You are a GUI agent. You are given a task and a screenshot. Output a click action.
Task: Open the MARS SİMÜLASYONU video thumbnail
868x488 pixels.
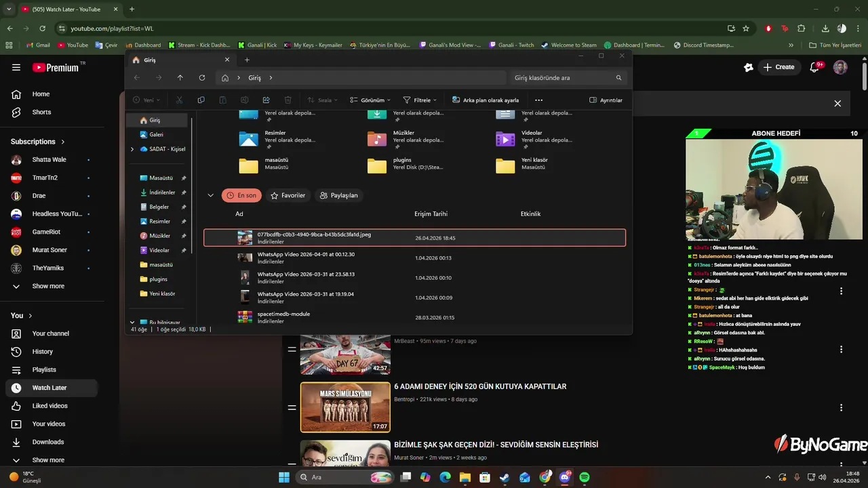click(345, 407)
